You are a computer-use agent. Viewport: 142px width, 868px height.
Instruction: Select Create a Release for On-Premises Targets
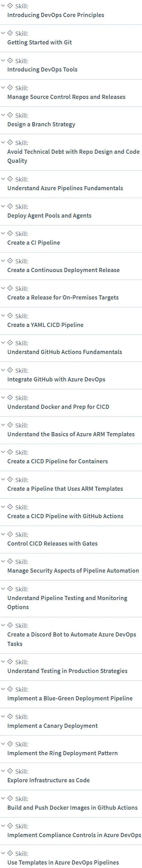(x=63, y=297)
